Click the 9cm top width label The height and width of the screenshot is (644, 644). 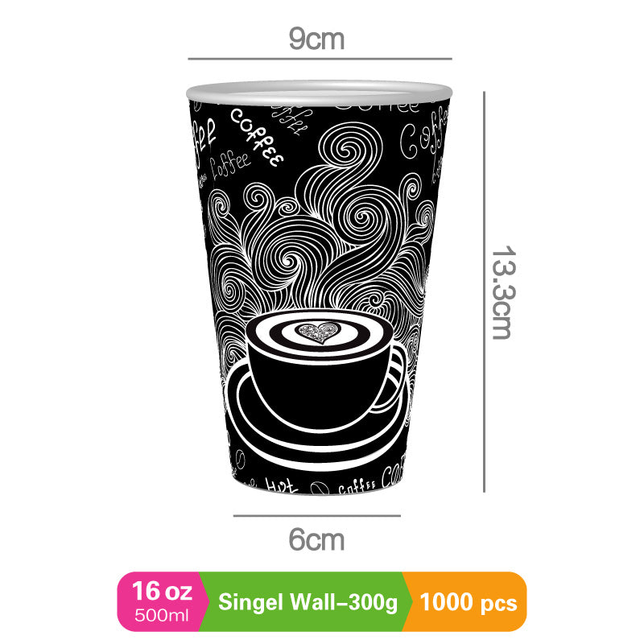(316, 39)
